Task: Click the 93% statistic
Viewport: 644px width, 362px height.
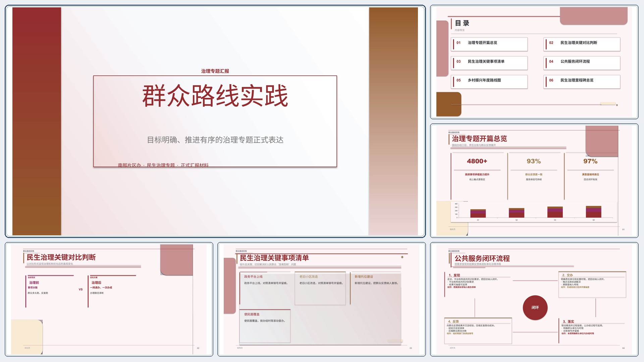Action: coord(534,161)
